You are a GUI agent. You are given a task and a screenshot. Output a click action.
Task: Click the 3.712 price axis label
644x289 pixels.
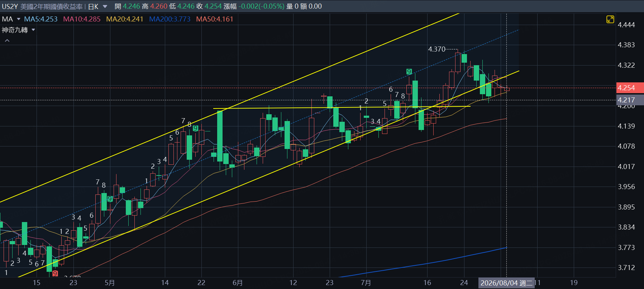(x=626, y=268)
